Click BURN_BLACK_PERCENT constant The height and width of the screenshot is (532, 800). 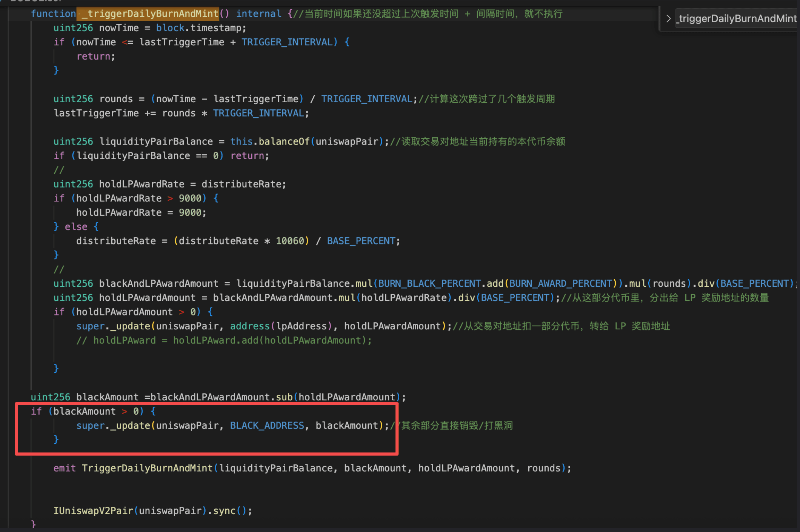click(x=429, y=284)
